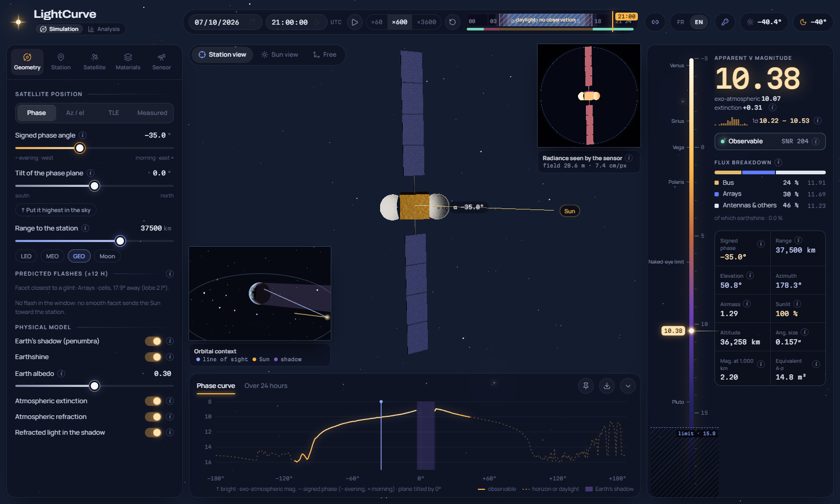This screenshot has height=504, width=840.
Task: Choose the Moon range preset
Action: pos(107,256)
